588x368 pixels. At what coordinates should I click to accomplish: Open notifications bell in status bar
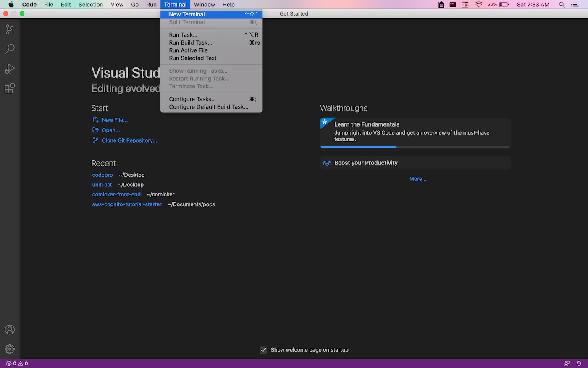pos(579,363)
